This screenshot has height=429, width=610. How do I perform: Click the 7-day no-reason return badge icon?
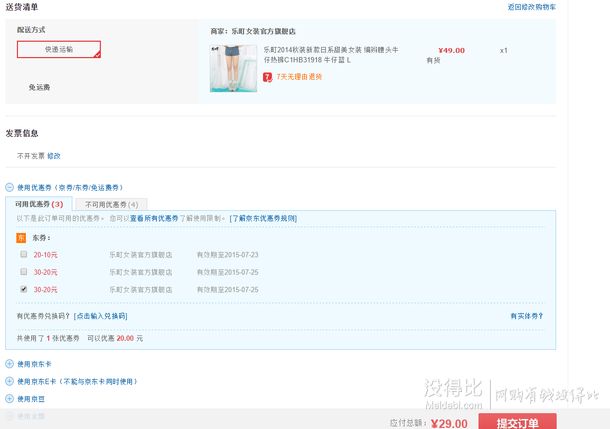[268, 76]
